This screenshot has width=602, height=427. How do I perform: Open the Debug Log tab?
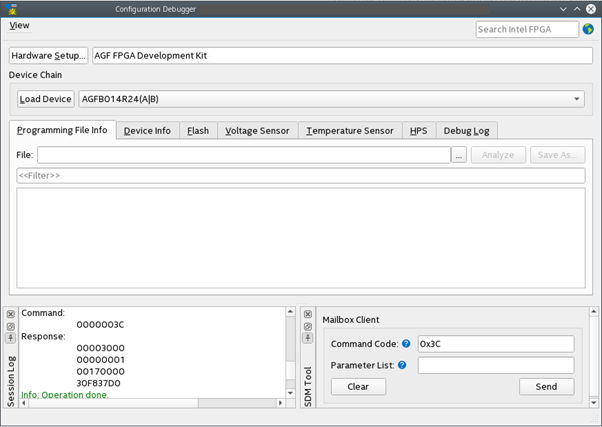466,131
